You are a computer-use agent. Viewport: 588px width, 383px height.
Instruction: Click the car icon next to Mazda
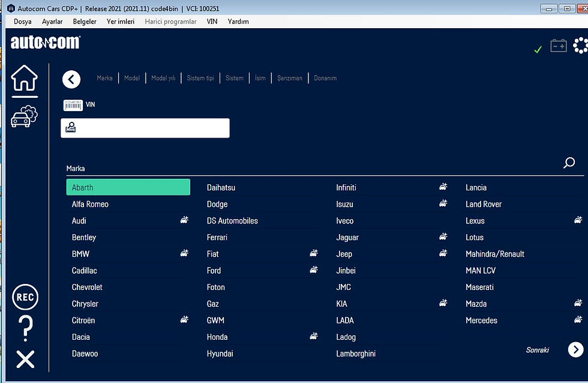click(578, 303)
